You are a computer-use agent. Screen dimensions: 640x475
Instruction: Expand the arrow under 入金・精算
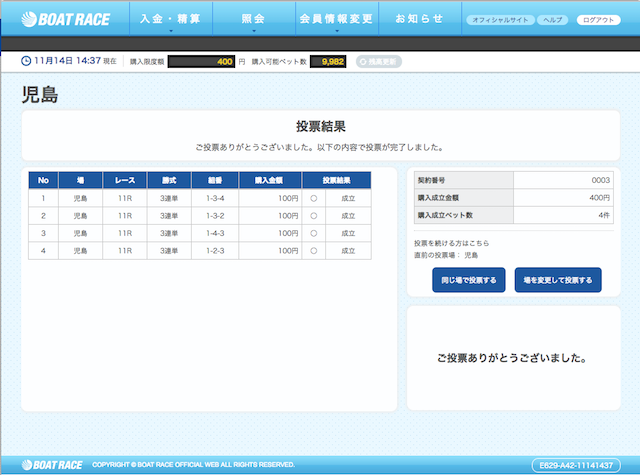click(x=171, y=31)
